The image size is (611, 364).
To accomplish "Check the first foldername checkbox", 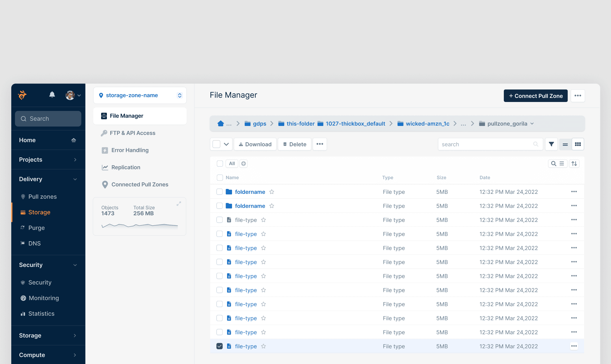I will pyautogui.click(x=220, y=192).
